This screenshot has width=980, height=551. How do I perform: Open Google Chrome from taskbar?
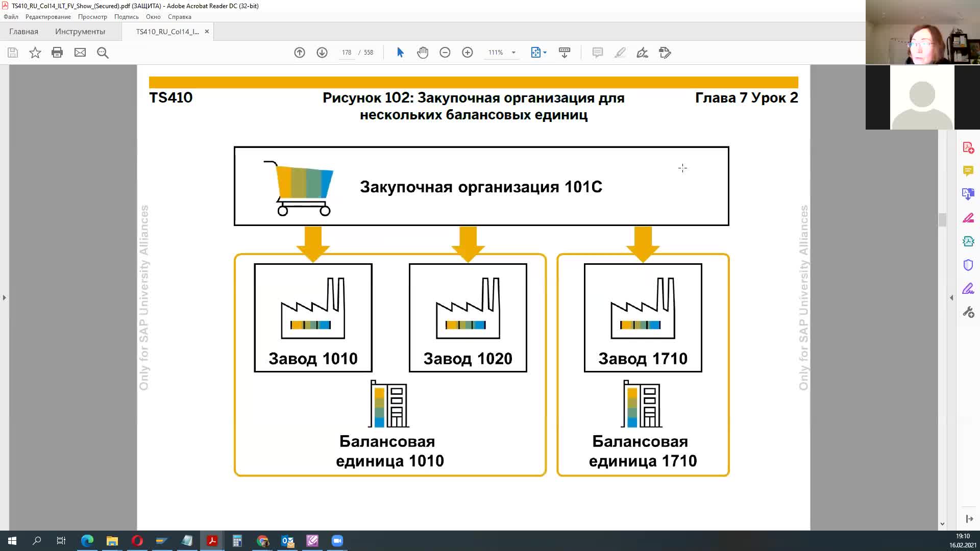point(262,541)
